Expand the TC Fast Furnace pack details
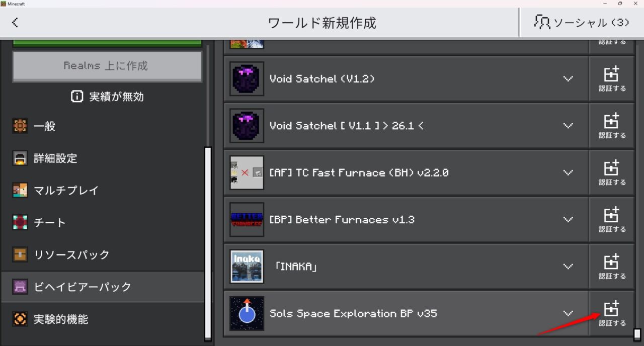This screenshot has width=644, height=346. tap(568, 172)
